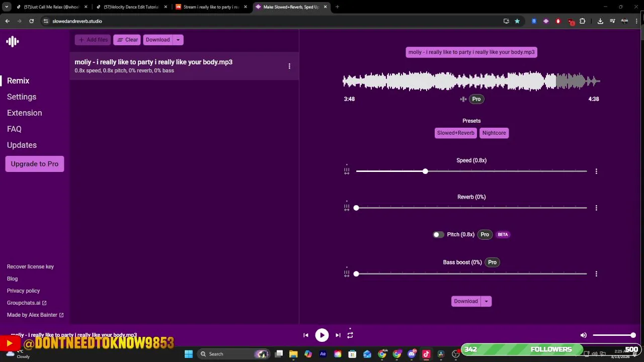Open the Chrome three-dot menu

click(x=637, y=21)
